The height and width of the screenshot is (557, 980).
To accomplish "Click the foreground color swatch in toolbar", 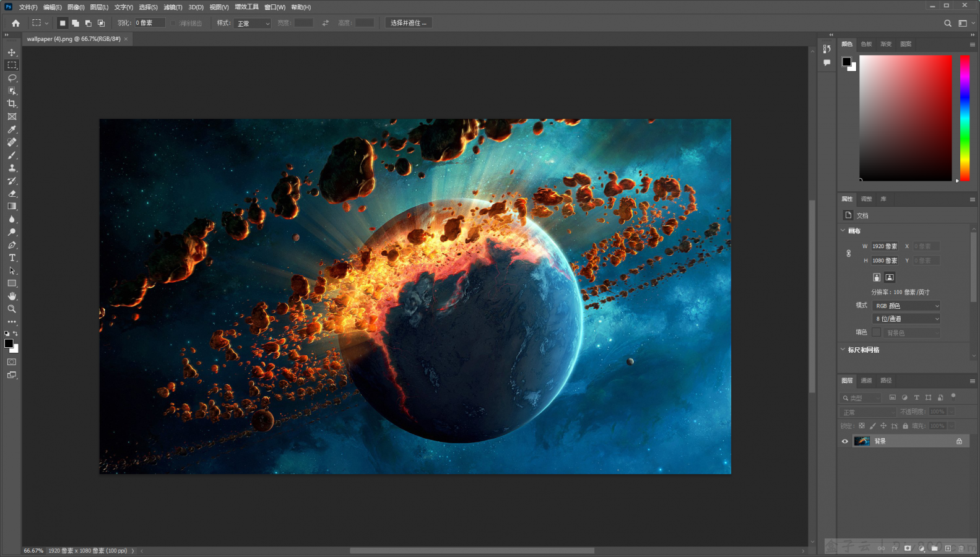I will (x=9, y=343).
